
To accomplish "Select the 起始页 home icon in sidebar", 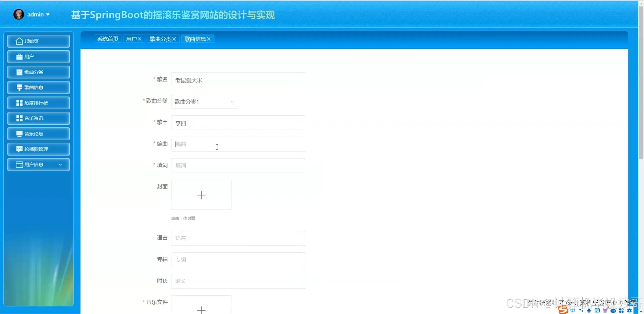I will pyautogui.click(x=19, y=41).
